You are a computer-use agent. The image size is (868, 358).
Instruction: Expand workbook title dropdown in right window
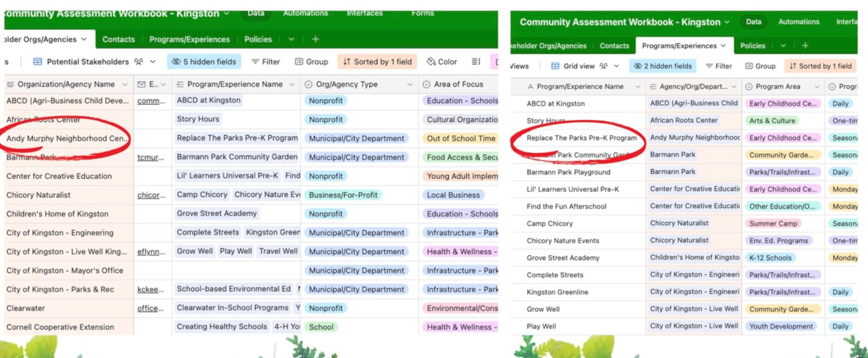pos(727,22)
